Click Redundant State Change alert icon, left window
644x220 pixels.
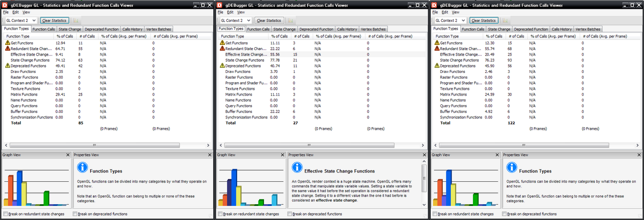pyautogui.click(x=8, y=48)
